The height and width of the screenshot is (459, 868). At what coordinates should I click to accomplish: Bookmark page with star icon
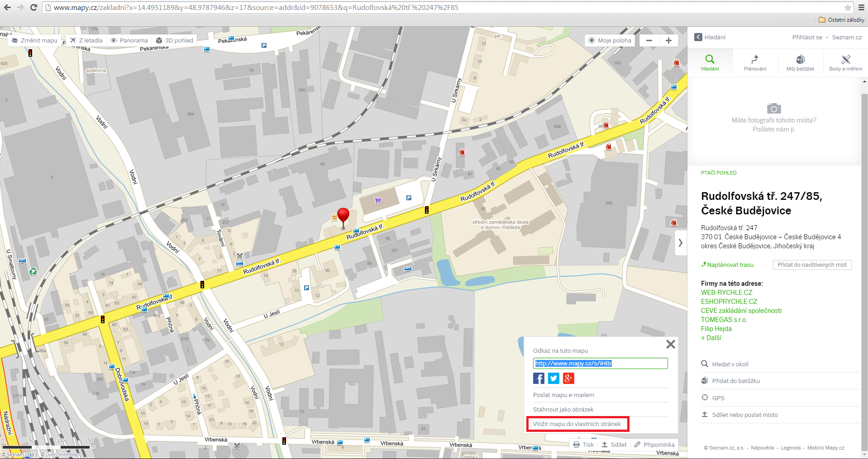pyautogui.click(x=848, y=7)
